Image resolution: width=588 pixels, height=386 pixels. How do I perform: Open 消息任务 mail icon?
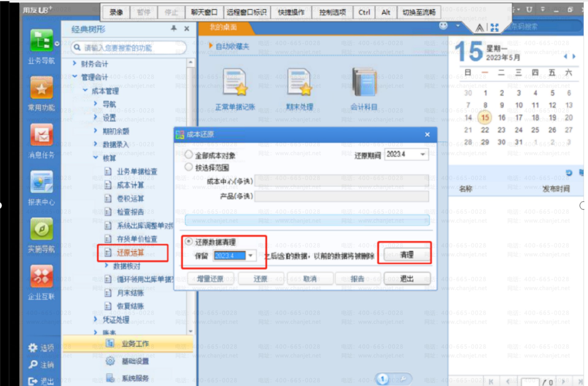click(41, 135)
